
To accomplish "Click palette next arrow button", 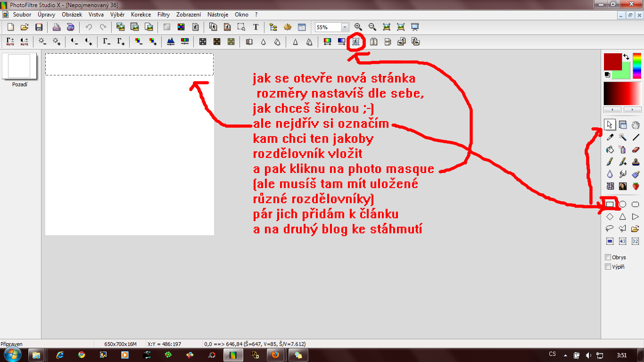I will 632,110.
